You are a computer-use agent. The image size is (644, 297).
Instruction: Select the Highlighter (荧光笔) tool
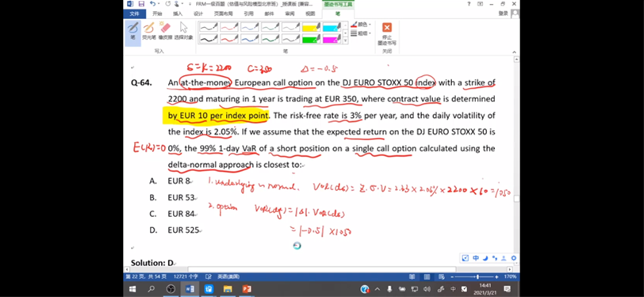pyautogui.click(x=148, y=31)
